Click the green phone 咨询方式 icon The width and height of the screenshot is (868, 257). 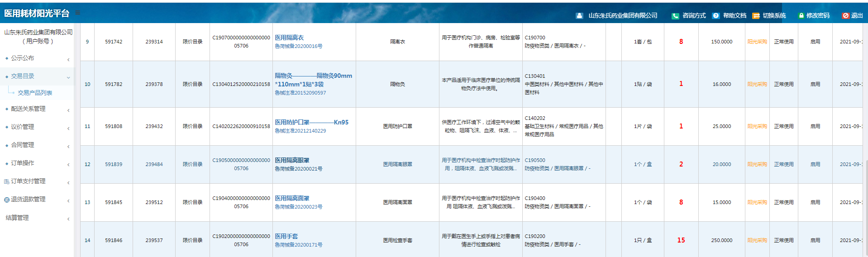point(675,16)
